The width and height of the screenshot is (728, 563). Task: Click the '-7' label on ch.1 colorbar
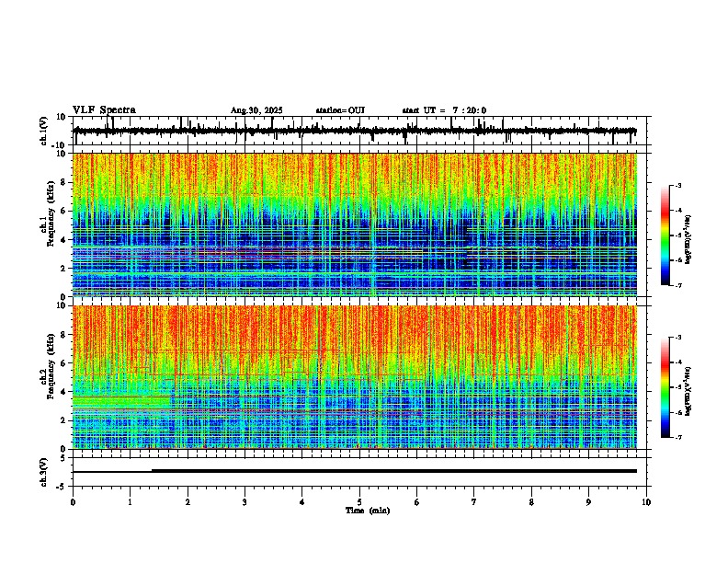pyautogui.click(x=678, y=285)
